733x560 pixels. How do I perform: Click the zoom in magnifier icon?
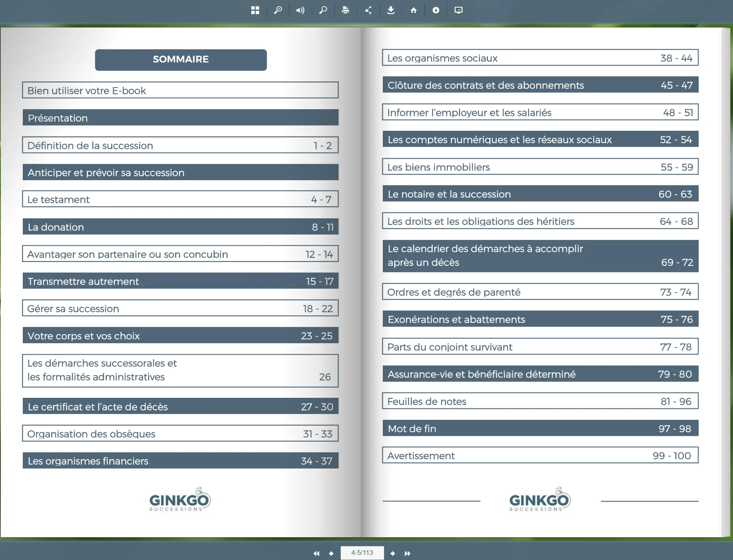(x=278, y=10)
